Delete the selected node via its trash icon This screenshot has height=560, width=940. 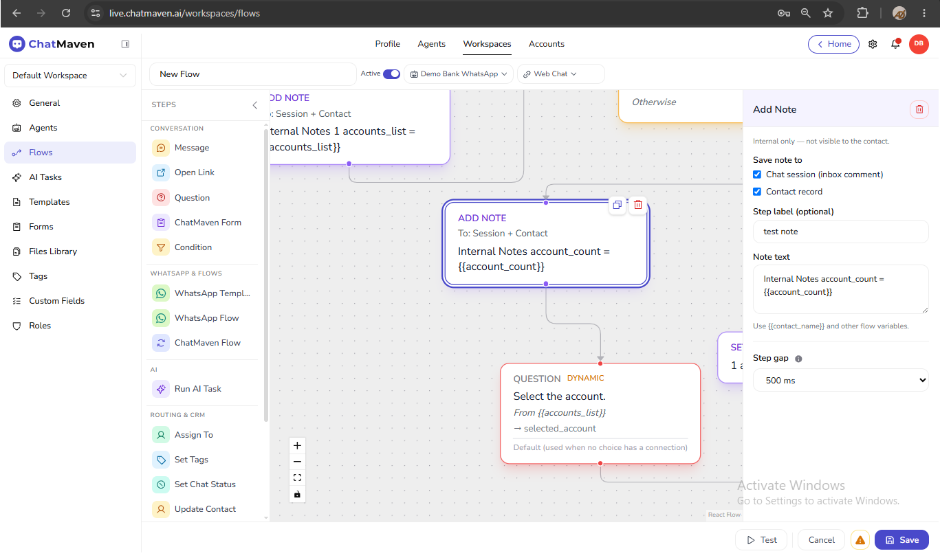click(x=638, y=205)
